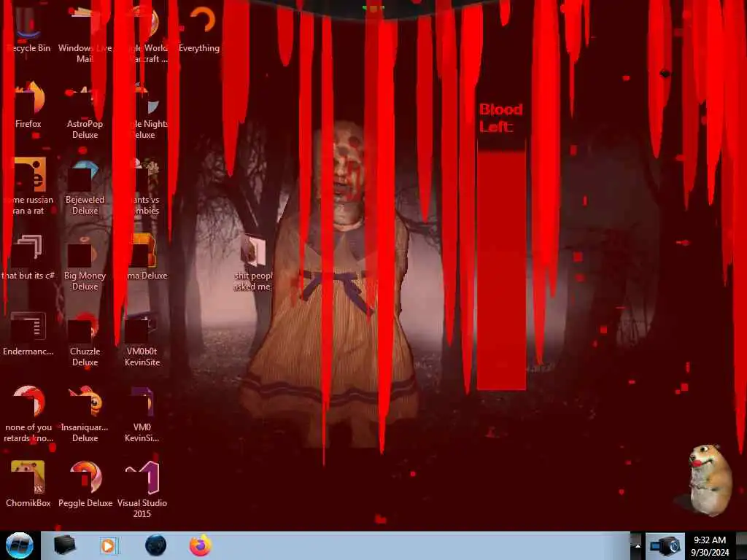Open the VM0 KevinSi... project icon
747x560 pixels.
(x=142, y=414)
